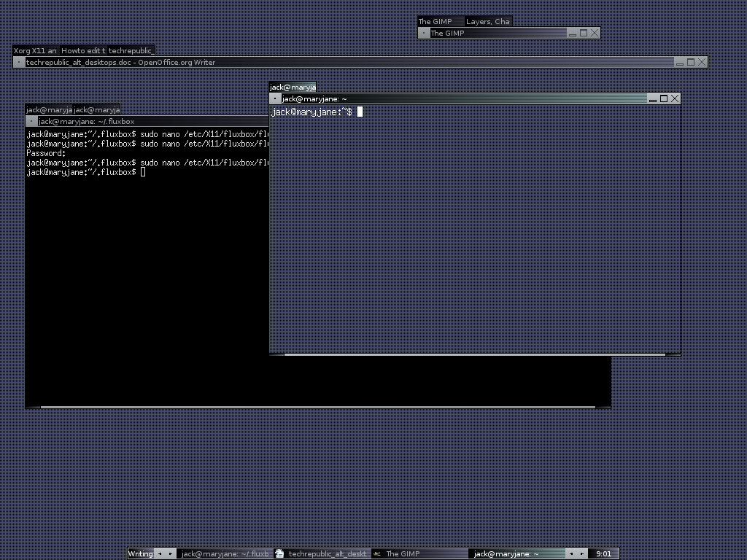This screenshot has height=560, width=747.
Task: Click jack@maryjane: ~ front terminal title
Action: [x=314, y=99]
